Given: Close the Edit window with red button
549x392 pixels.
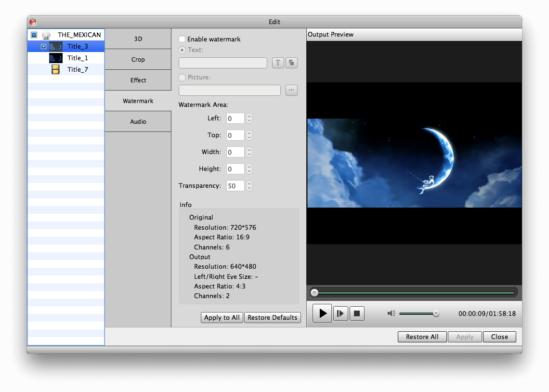Looking at the screenshot, I should pyautogui.click(x=33, y=22).
